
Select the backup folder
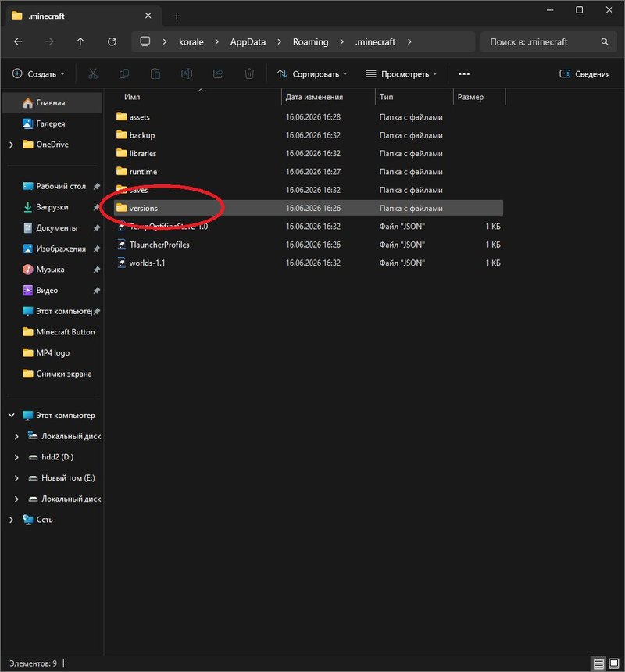tap(309, 135)
